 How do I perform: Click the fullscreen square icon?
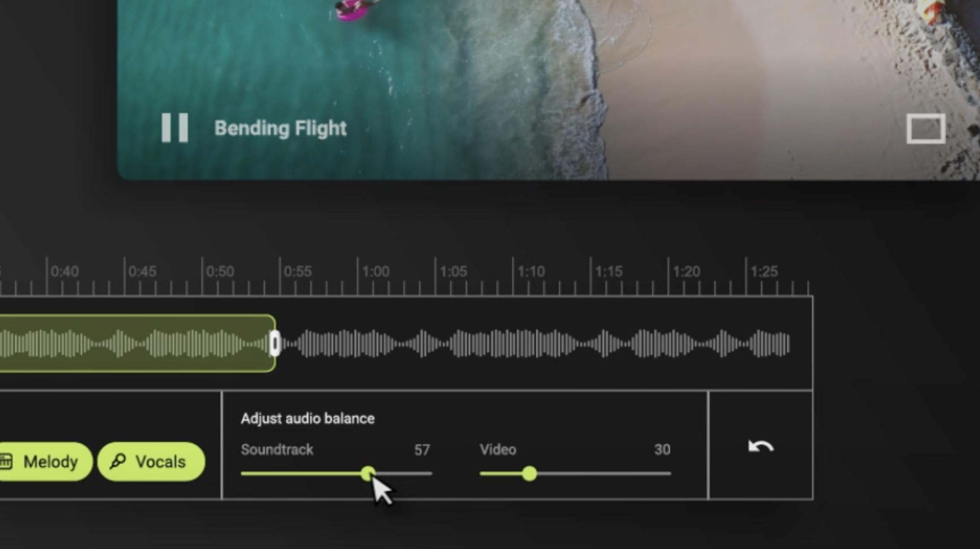926,129
